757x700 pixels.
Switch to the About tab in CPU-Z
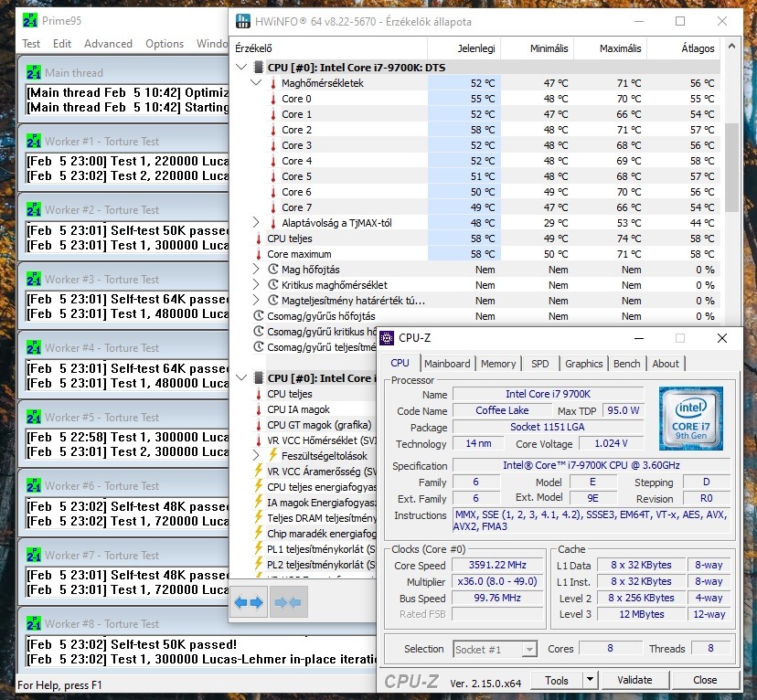[x=666, y=364]
